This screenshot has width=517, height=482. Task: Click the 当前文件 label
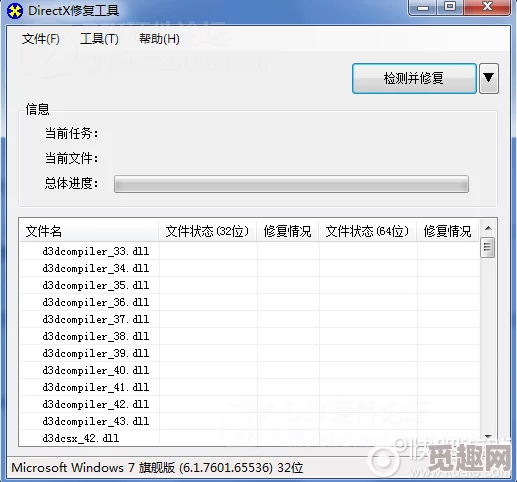[x=71, y=158]
